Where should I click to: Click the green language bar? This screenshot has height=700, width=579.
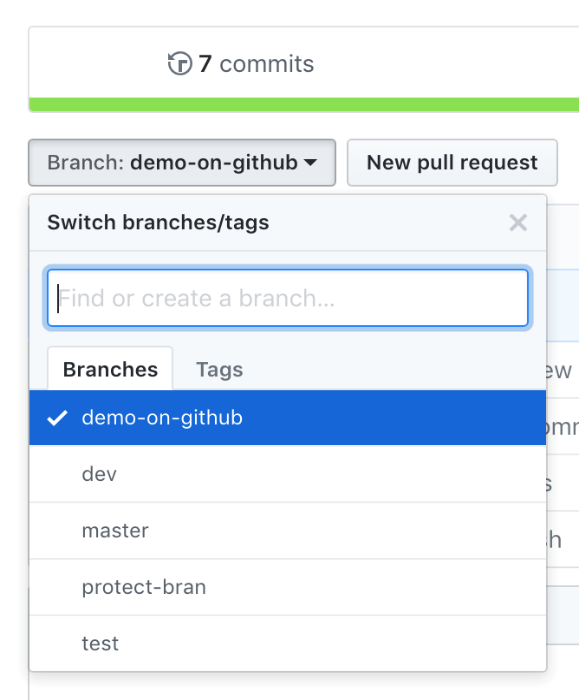(x=304, y=104)
